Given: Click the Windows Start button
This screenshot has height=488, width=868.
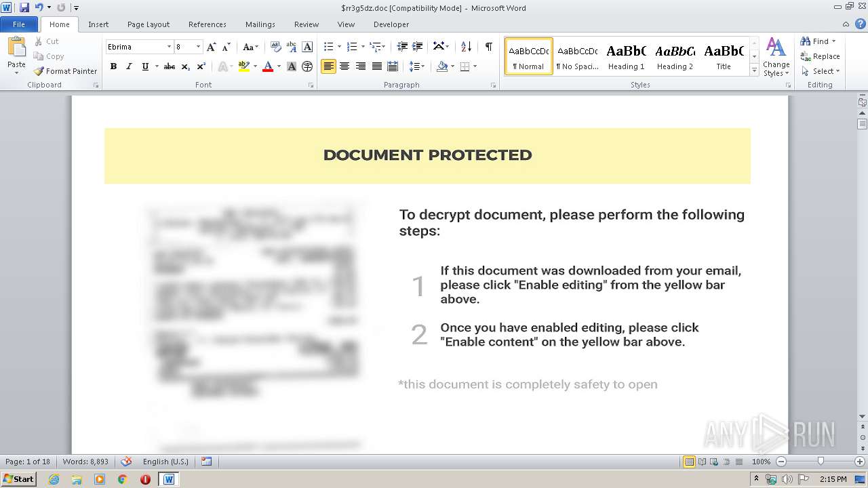Looking at the screenshot, I should (18, 479).
